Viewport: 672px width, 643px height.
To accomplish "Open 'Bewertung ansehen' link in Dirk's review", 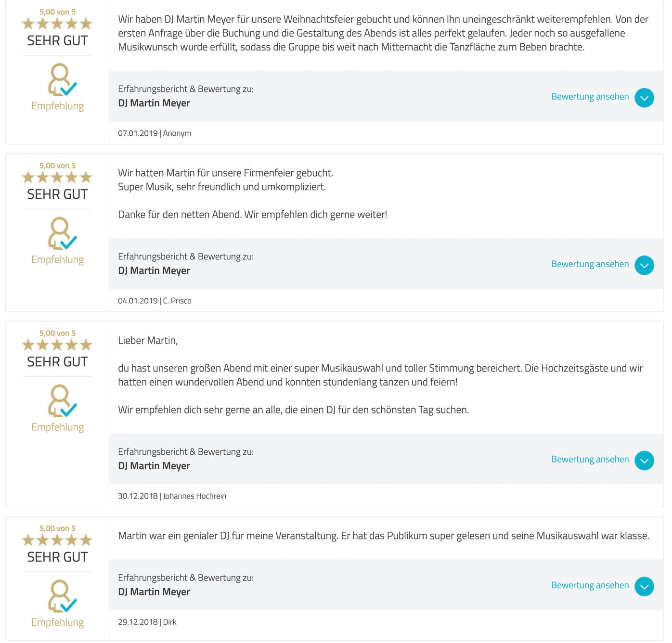I will pos(590,585).
